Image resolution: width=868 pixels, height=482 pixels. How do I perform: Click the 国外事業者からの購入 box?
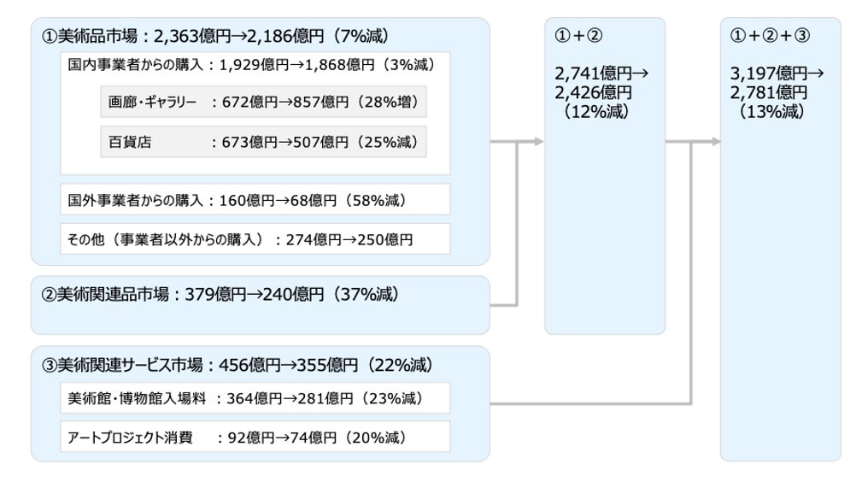[255, 200]
